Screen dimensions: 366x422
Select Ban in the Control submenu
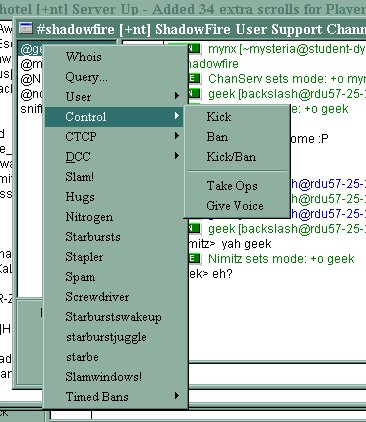(x=237, y=137)
